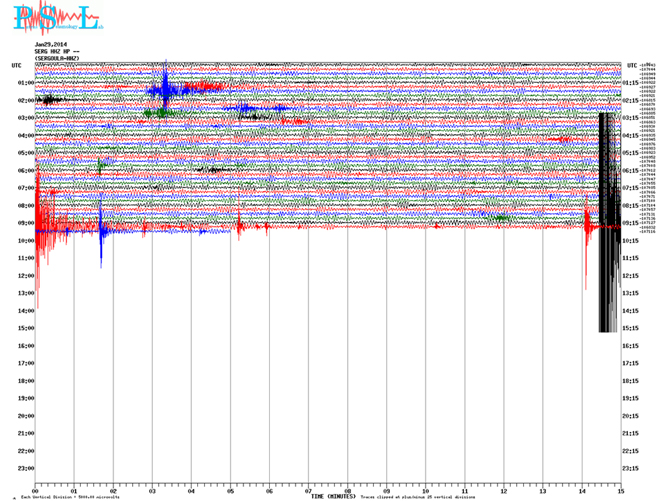Screen dimensions: 660x501
Task: Click the 15:00 hour label on left
Action: (26, 328)
